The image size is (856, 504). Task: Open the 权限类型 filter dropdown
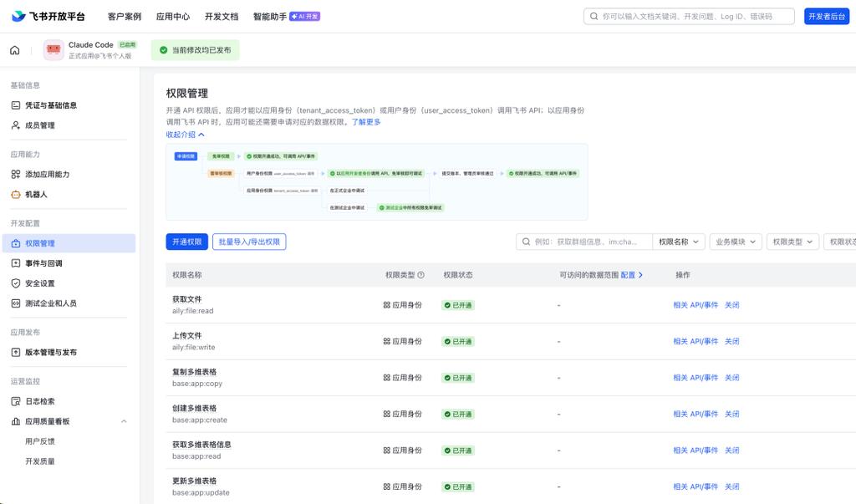coord(791,242)
